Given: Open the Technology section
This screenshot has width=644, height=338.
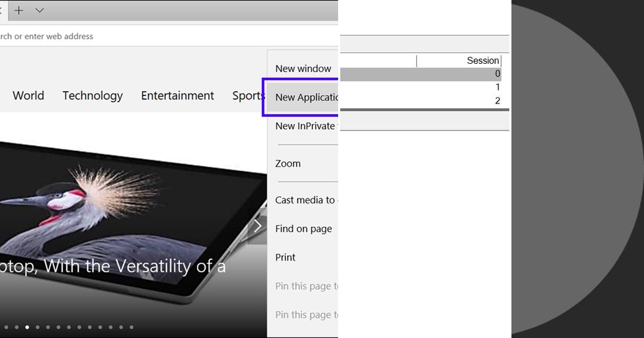Looking at the screenshot, I should click(x=92, y=95).
